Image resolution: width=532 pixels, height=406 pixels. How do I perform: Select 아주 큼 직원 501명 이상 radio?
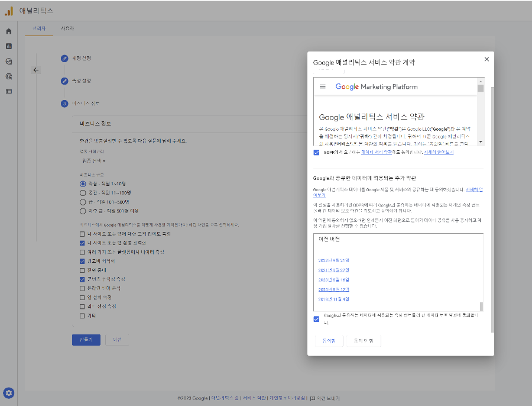[83, 211]
